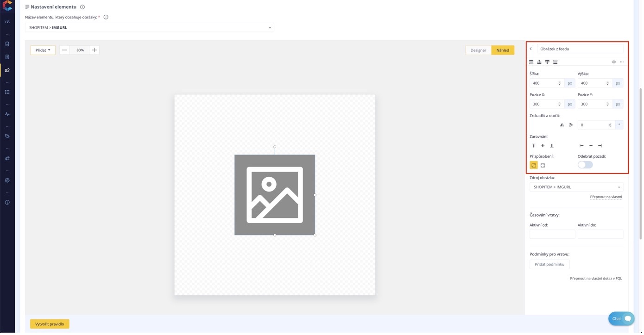This screenshot has width=644, height=335.
Task: Open the Zdroj obrázku dropdown
Action: click(x=577, y=187)
